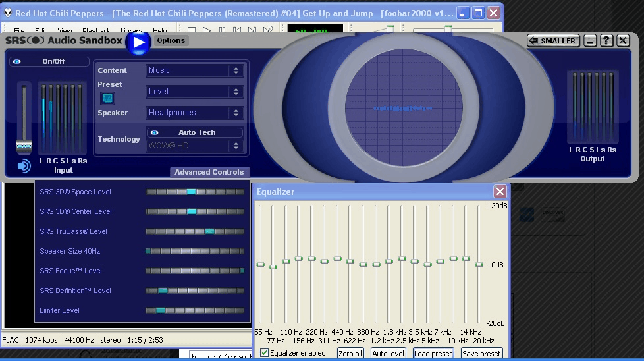This screenshot has width=644, height=361.
Task: Open the Content dropdown showing Music
Action: (194, 70)
